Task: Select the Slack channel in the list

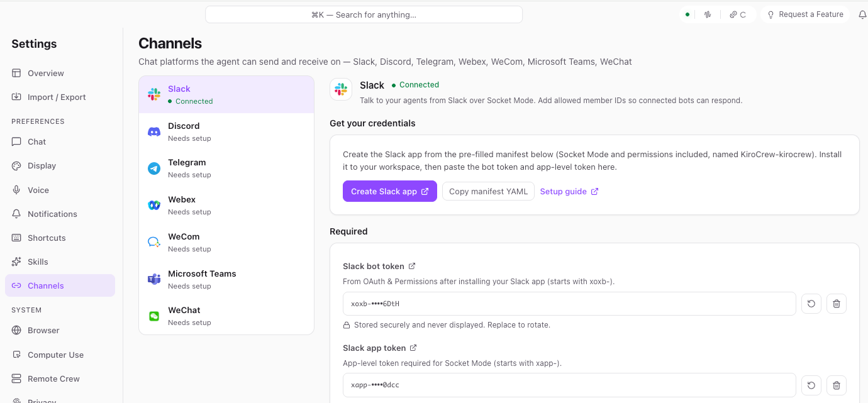Action: 226,94
